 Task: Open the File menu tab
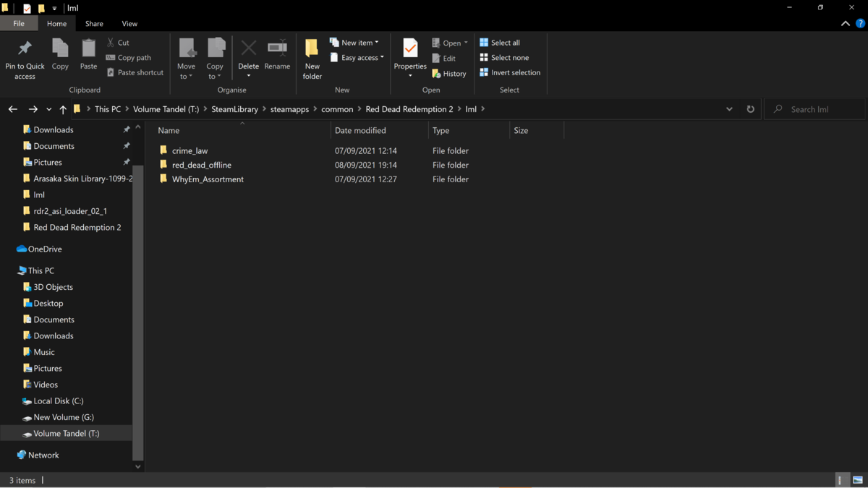pos(19,24)
